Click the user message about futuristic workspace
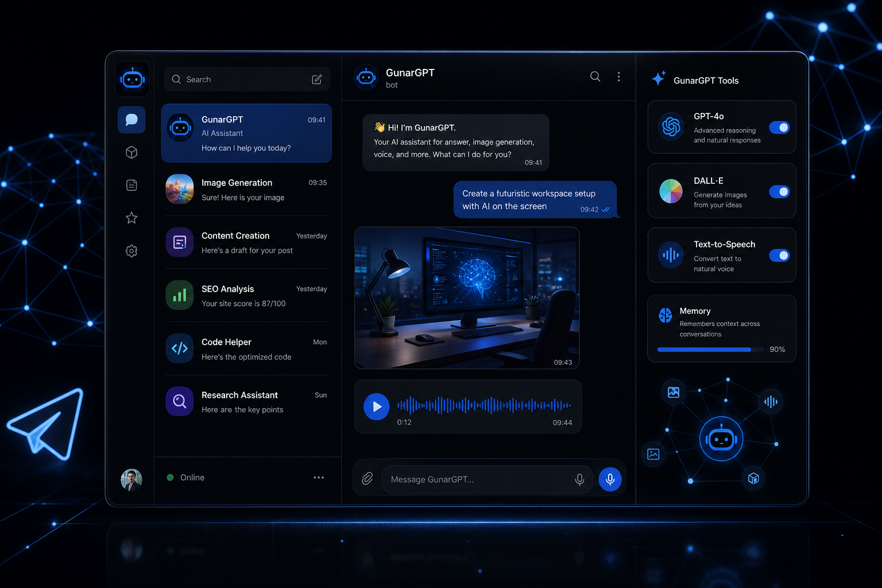Image resolution: width=882 pixels, height=588 pixels. point(535,200)
